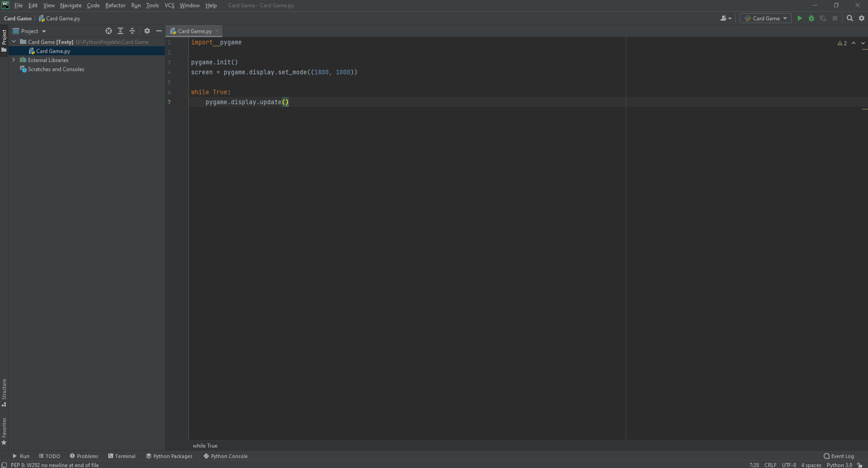Image resolution: width=868 pixels, height=468 pixels.
Task: Open the Window menu
Action: point(190,5)
